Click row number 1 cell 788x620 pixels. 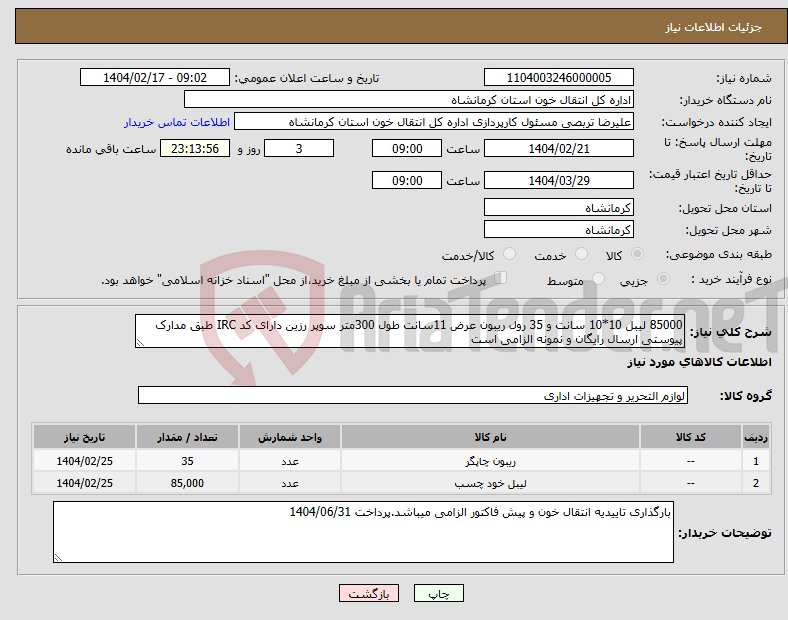click(x=755, y=461)
